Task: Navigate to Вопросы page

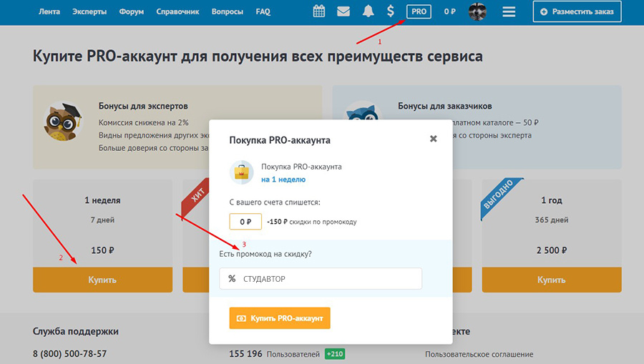Action: (228, 12)
